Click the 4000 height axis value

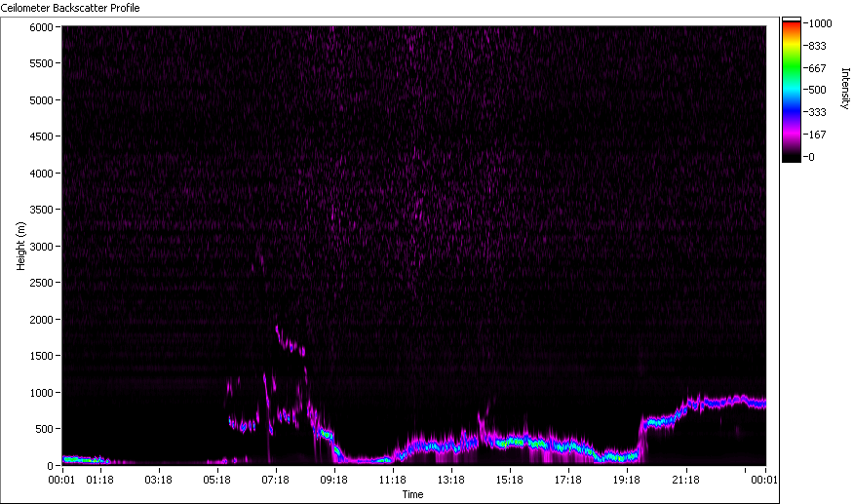(41, 174)
